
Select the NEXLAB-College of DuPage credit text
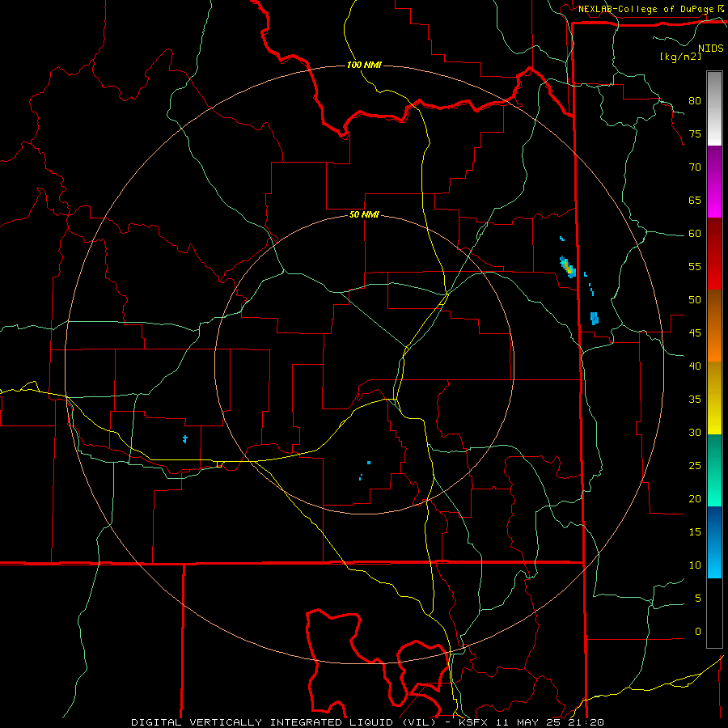pyautogui.click(x=650, y=9)
